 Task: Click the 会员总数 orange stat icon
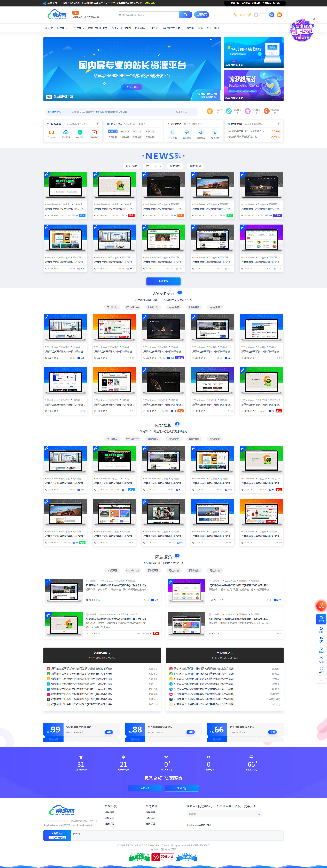(x=210, y=111)
